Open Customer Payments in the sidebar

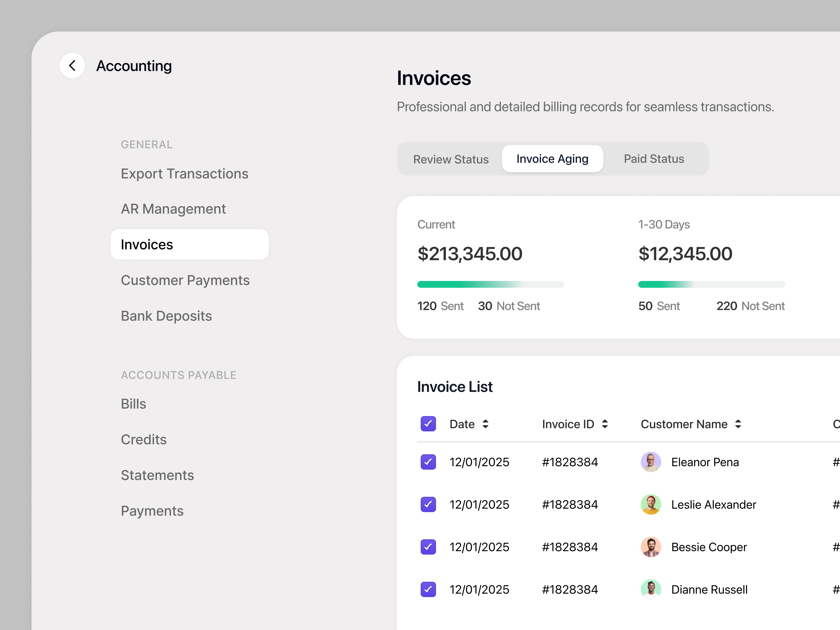185,280
